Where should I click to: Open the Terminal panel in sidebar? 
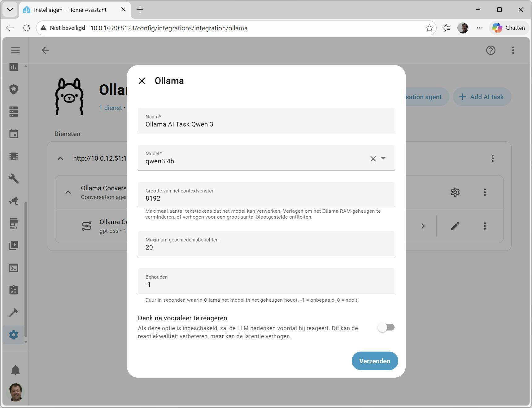(x=14, y=268)
